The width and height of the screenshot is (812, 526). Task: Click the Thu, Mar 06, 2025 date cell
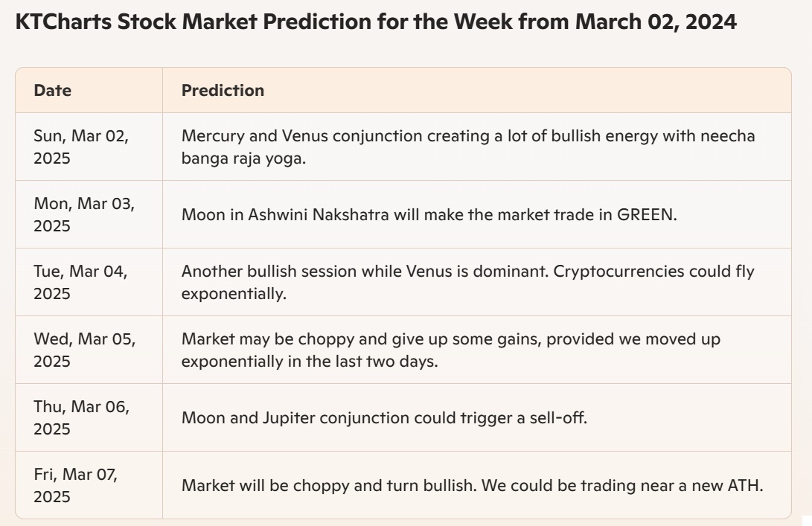point(89,418)
